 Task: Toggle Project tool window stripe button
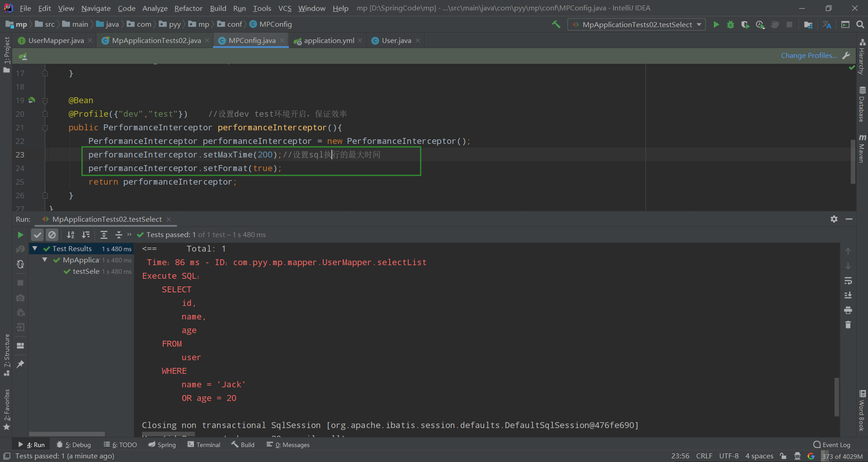pyautogui.click(x=6, y=54)
